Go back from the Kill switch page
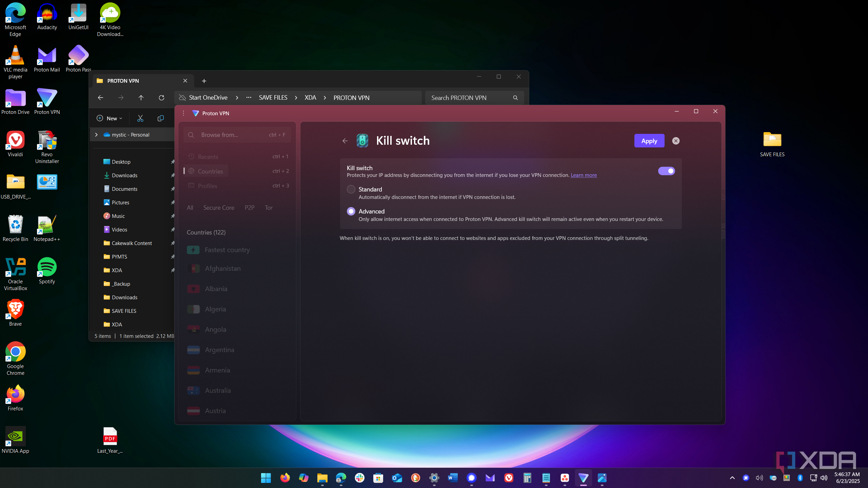The width and height of the screenshot is (868, 488). click(345, 141)
